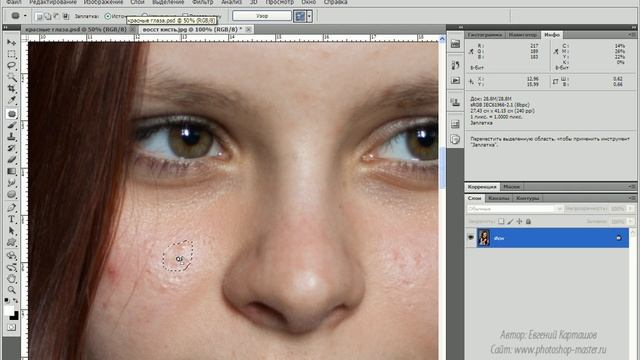
Task: Toggle visibility eye of Фон layer
Action: coord(471,237)
